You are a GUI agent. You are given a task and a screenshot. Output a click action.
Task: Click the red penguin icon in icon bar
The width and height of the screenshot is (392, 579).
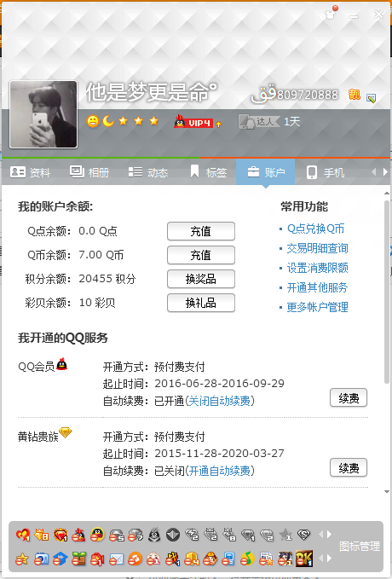coord(78,535)
